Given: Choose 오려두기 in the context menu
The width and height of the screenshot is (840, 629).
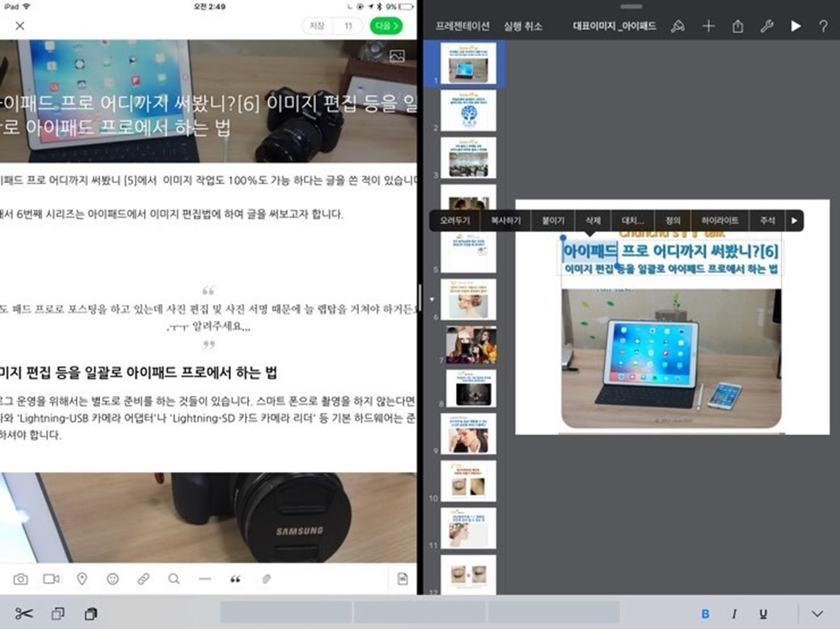Looking at the screenshot, I should (454, 220).
